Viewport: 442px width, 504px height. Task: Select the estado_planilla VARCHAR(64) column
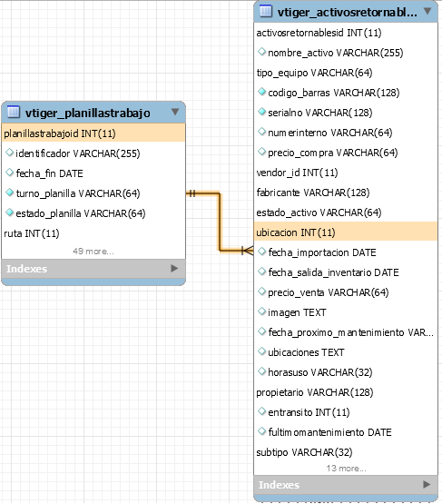tap(93, 213)
